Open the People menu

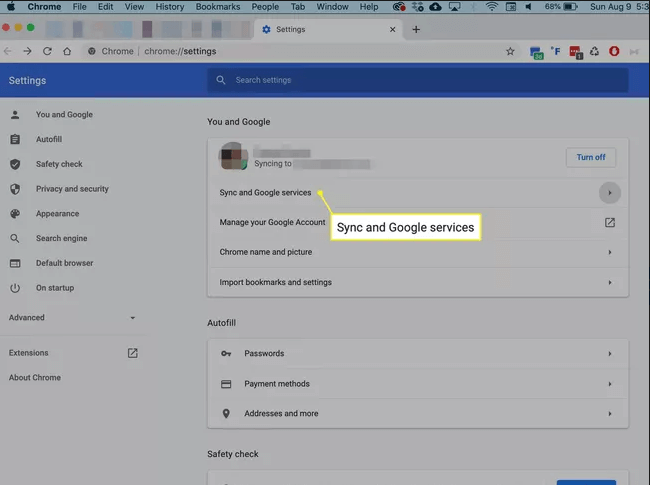coord(265,7)
